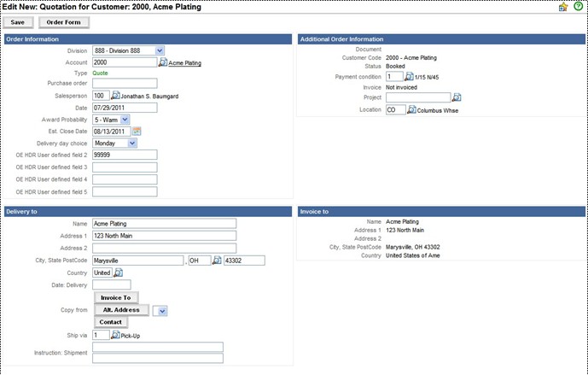The width and height of the screenshot is (588, 375).
Task: Follow the Acme Plating account link
Action: click(x=184, y=63)
